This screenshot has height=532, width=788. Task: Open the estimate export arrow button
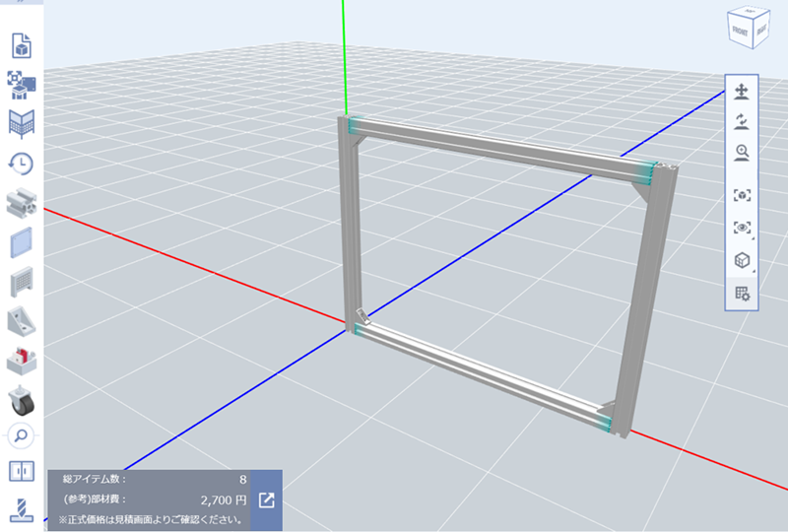coord(266,500)
